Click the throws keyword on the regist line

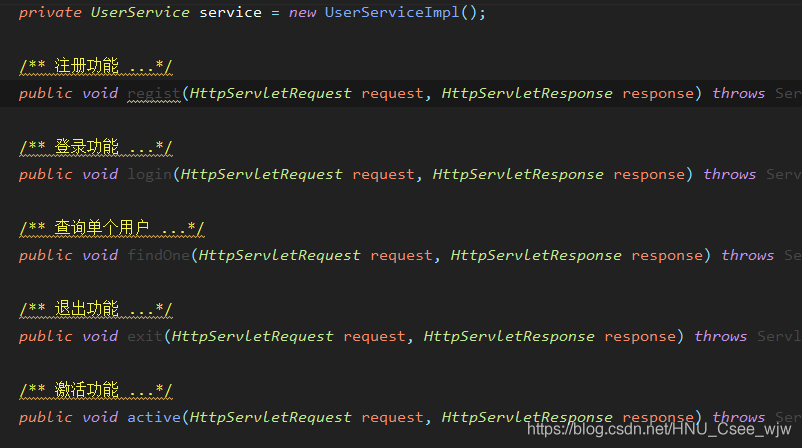(738, 93)
